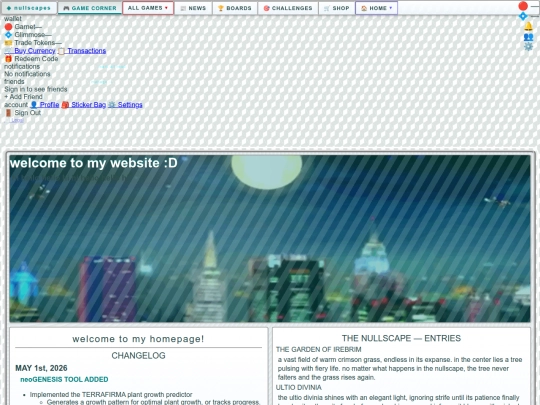The image size is (540, 405).
Task: Click the red Garnet currency icon in top bar
Action: pyautogui.click(x=523, y=6)
